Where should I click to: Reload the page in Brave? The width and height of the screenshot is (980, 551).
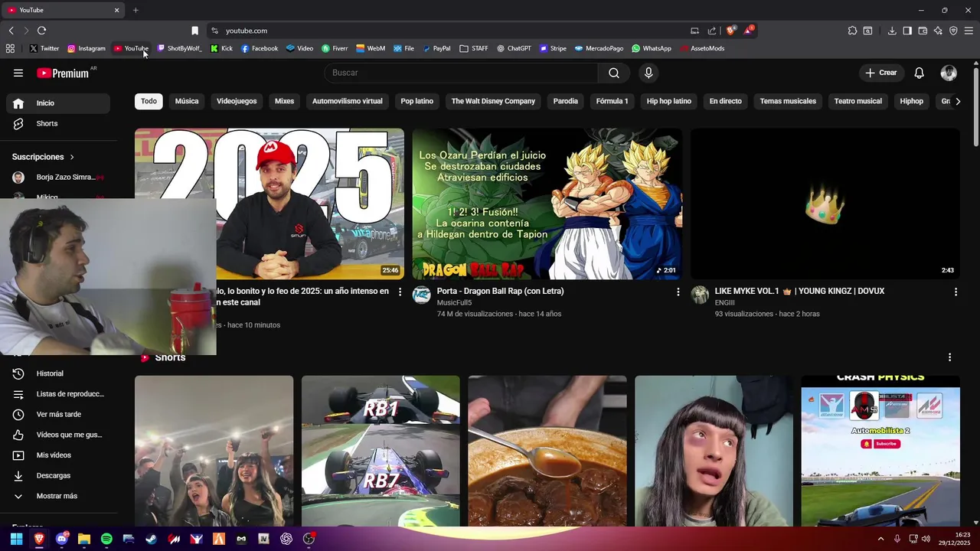[41, 31]
